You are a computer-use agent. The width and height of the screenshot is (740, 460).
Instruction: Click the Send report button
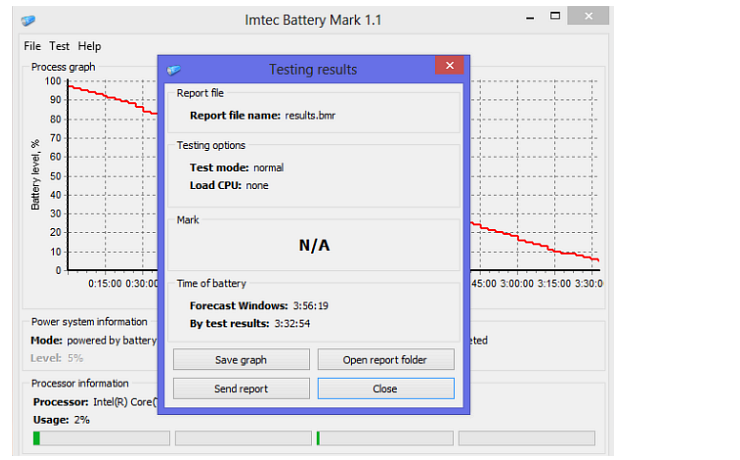pos(241,389)
